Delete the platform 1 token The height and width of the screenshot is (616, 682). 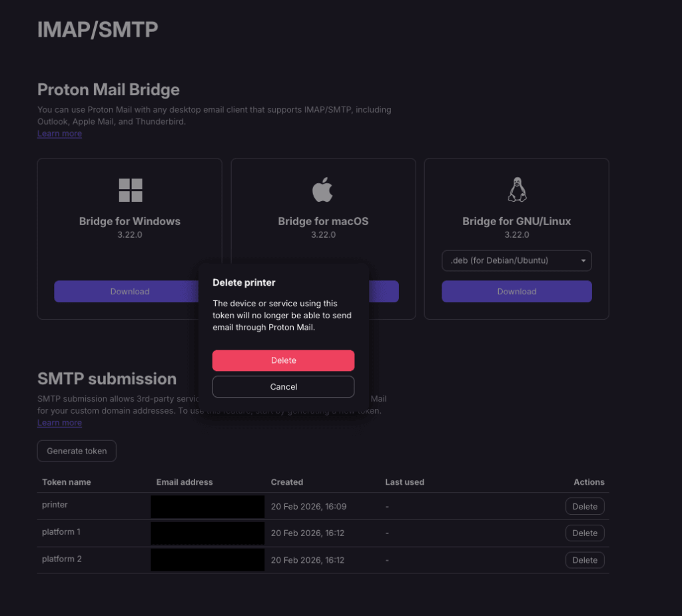[x=585, y=533]
